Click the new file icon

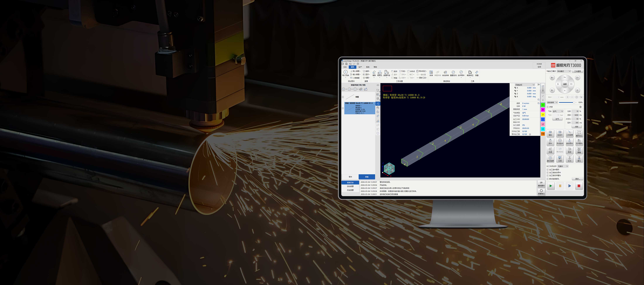click(343, 64)
